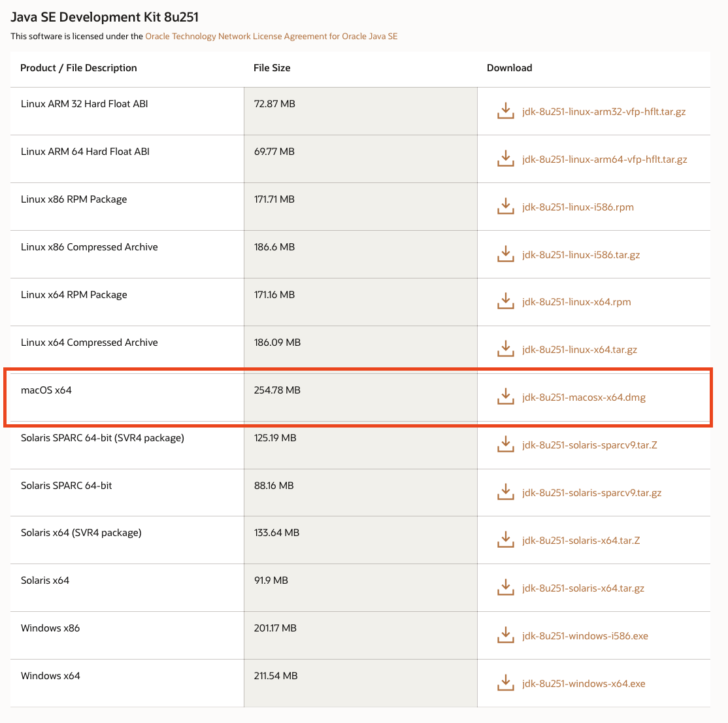Select the Windows x86 description
Image resolution: width=728 pixels, height=723 pixels.
50,628
